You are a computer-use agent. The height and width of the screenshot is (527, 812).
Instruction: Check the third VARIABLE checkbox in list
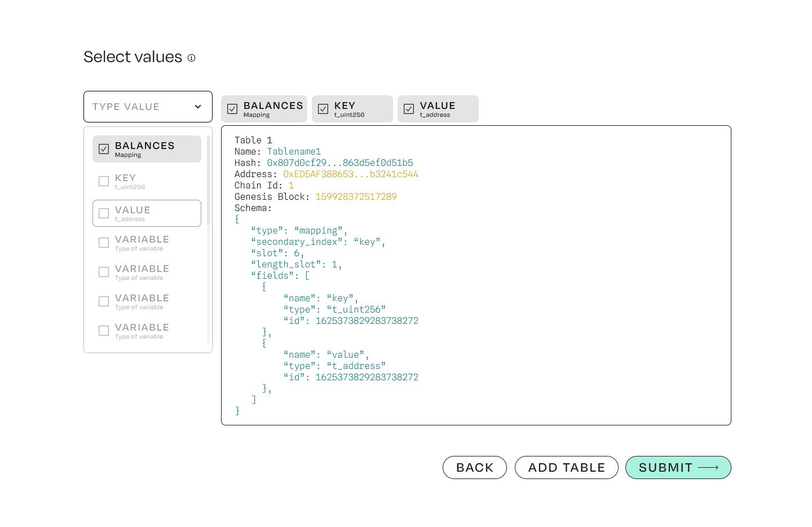(104, 301)
